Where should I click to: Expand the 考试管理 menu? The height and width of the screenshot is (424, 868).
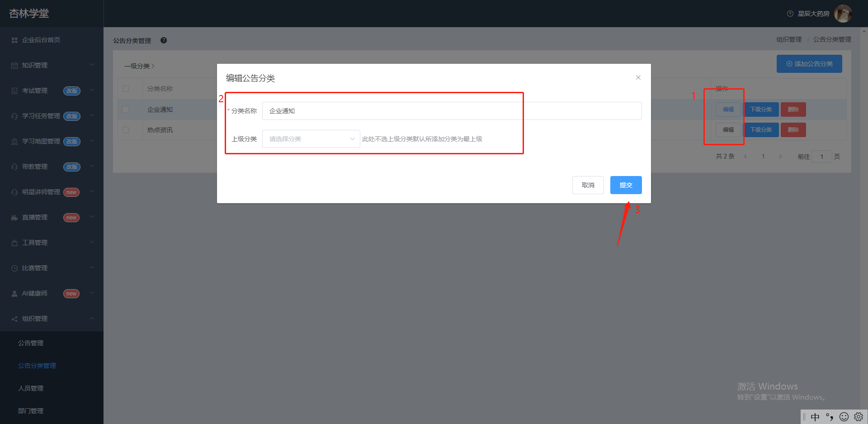click(x=92, y=90)
